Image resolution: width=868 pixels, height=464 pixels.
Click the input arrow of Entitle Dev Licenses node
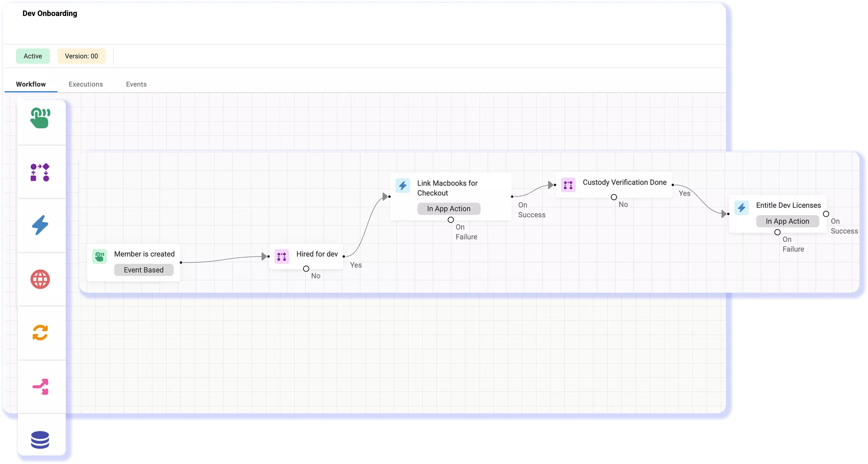pyautogui.click(x=725, y=214)
